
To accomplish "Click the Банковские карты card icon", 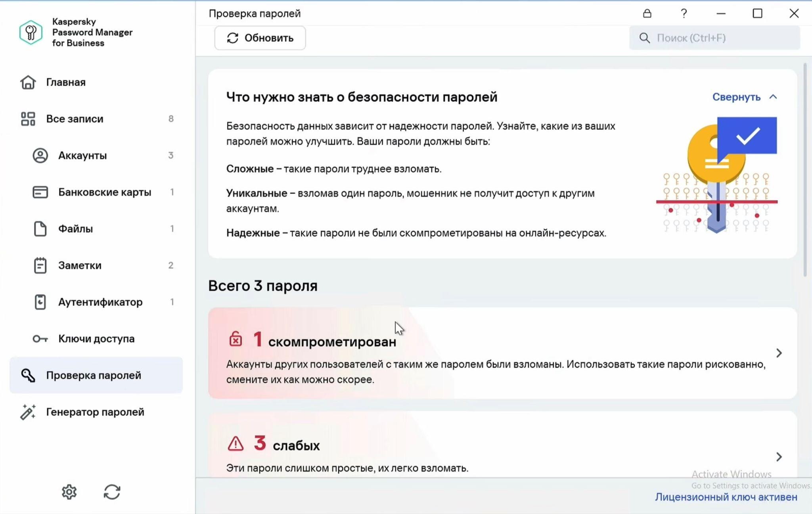I will click(40, 192).
